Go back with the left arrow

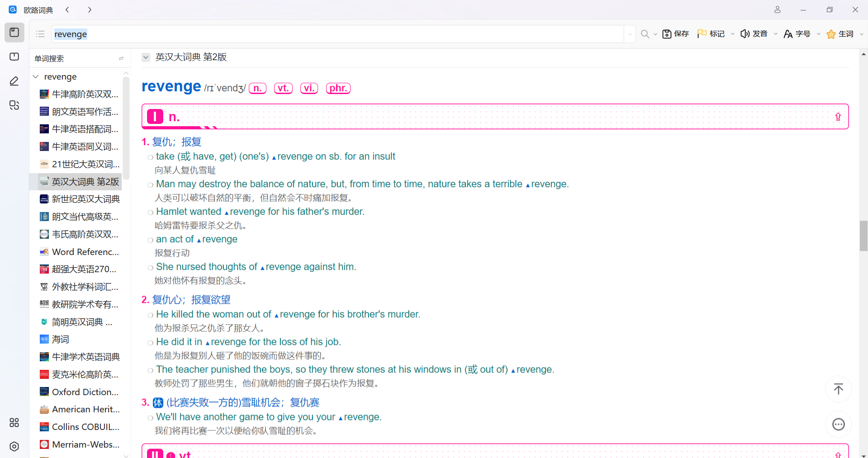coord(67,9)
